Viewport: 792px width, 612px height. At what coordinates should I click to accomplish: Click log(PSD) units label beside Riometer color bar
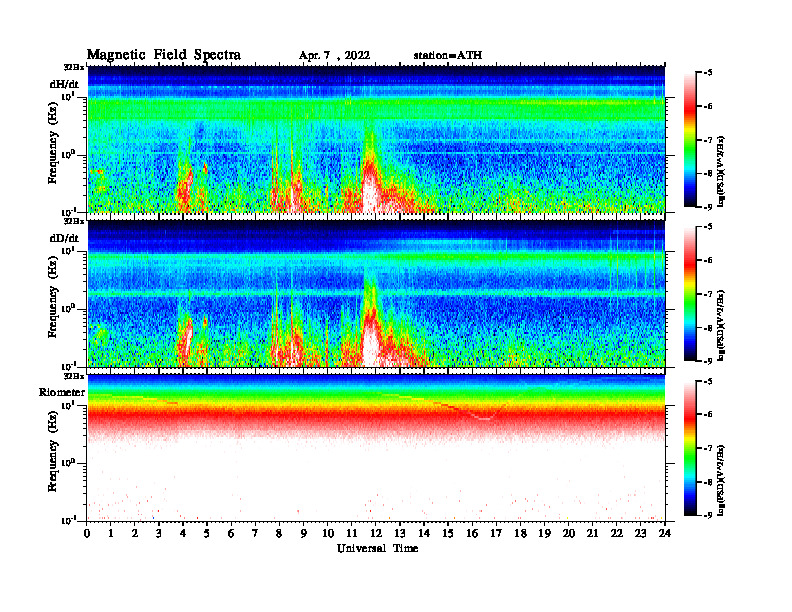[x=721, y=480]
